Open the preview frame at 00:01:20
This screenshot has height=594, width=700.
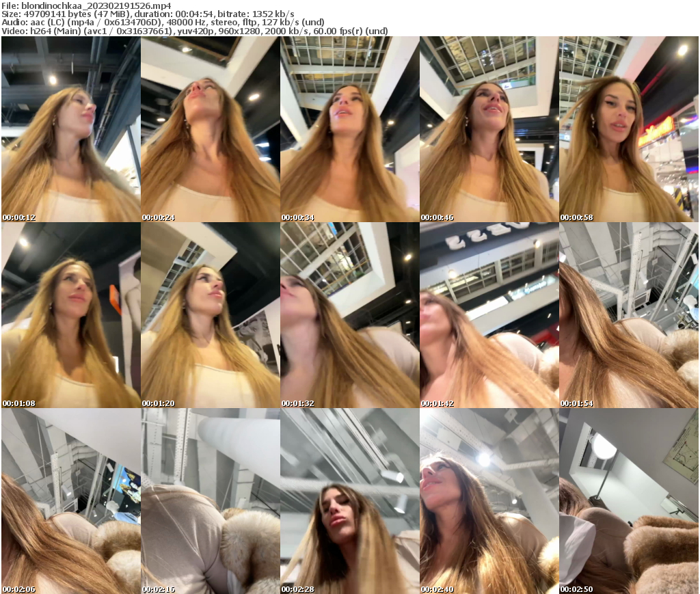210,315
